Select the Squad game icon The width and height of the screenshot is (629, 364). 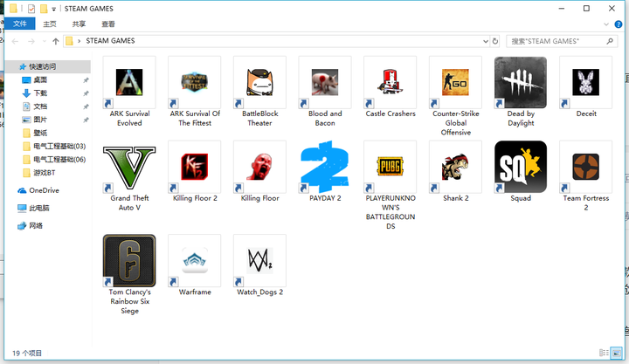tap(521, 167)
